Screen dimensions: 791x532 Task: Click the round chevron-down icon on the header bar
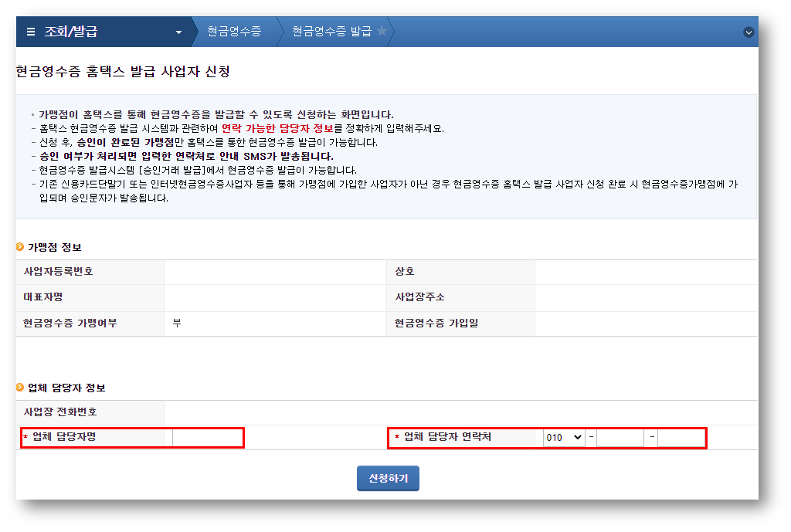(x=749, y=32)
